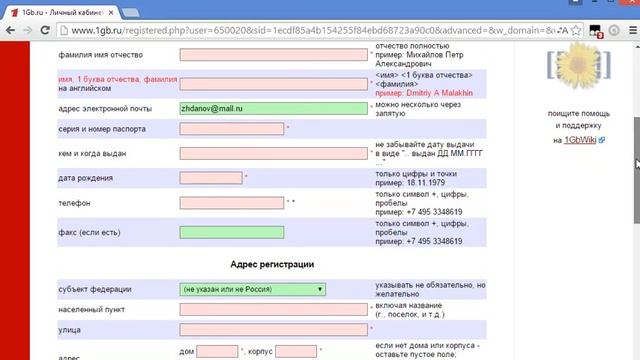Screen dimensions: 640x360
Task: Click the фамилия имя отчество input field
Action: click(273, 55)
